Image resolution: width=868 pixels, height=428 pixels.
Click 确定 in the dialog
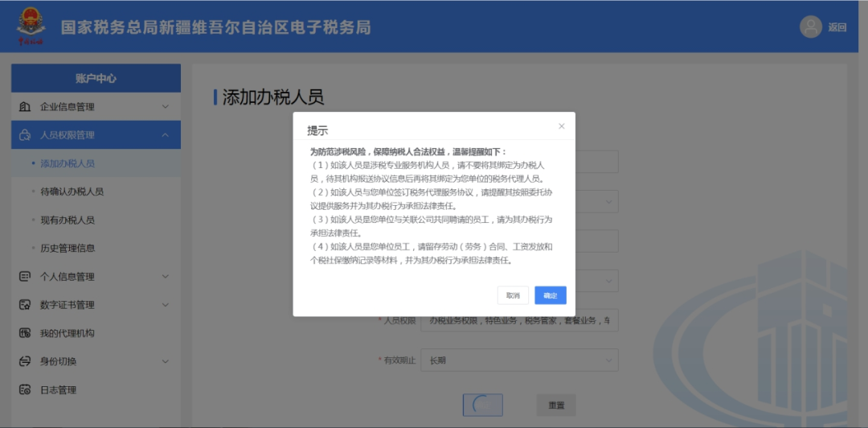click(551, 295)
